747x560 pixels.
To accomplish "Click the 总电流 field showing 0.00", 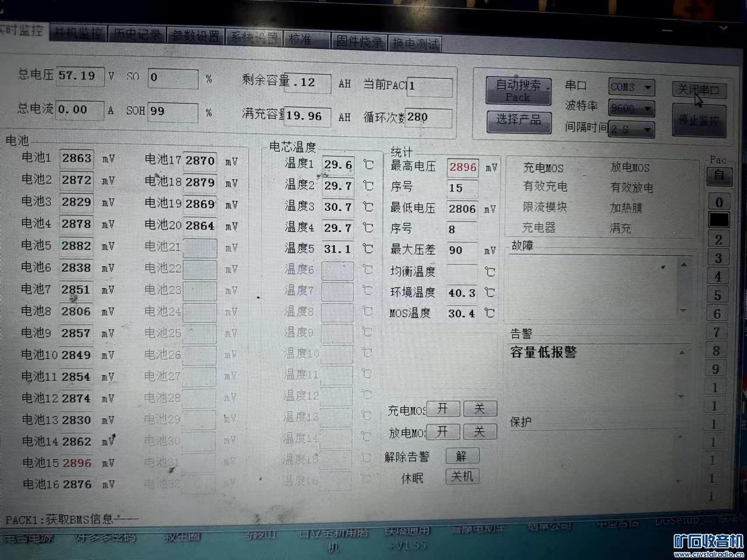I will point(81,110).
